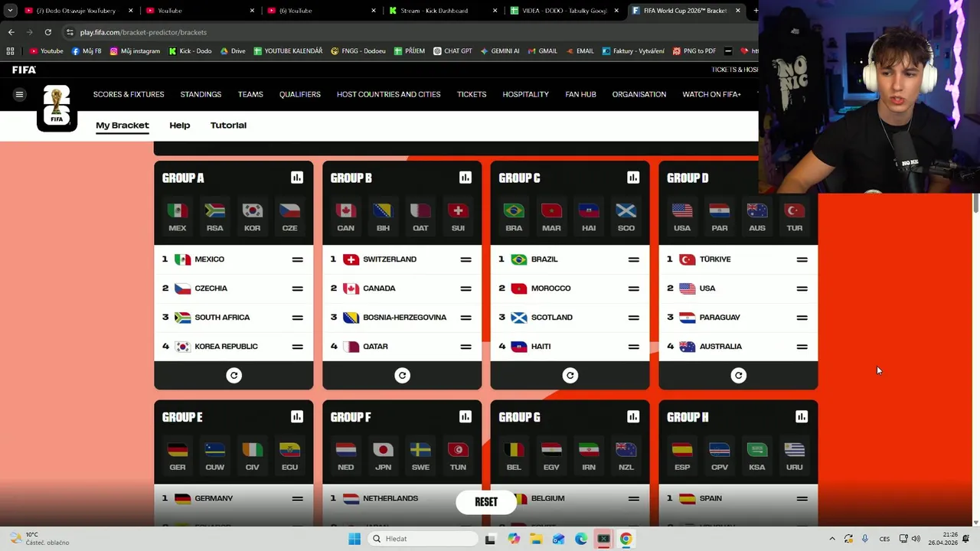The width and height of the screenshot is (980, 551).
Task: Reset Group C order with refresh icon
Action: [570, 375]
